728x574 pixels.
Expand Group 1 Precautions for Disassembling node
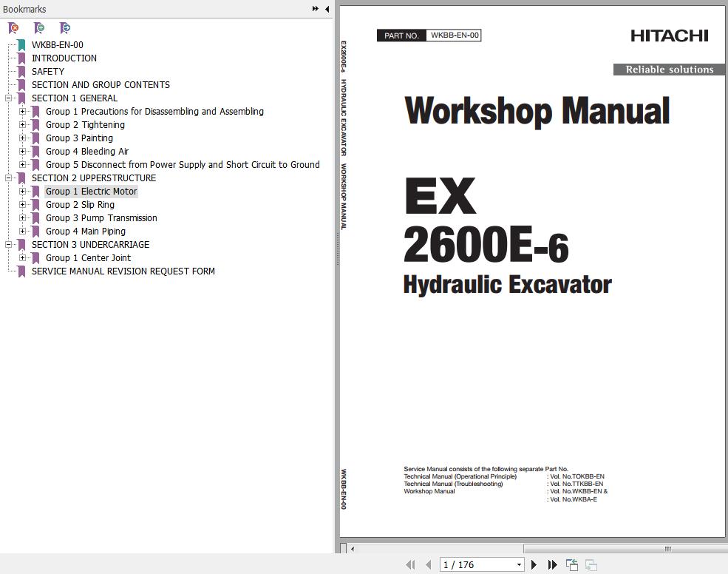(x=22, y=112)
